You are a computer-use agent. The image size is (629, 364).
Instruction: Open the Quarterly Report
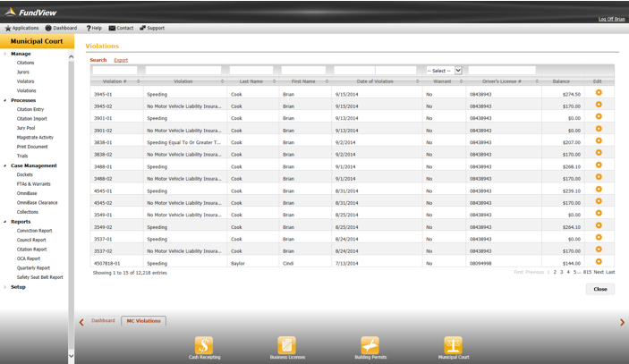[x=33, y=268]
